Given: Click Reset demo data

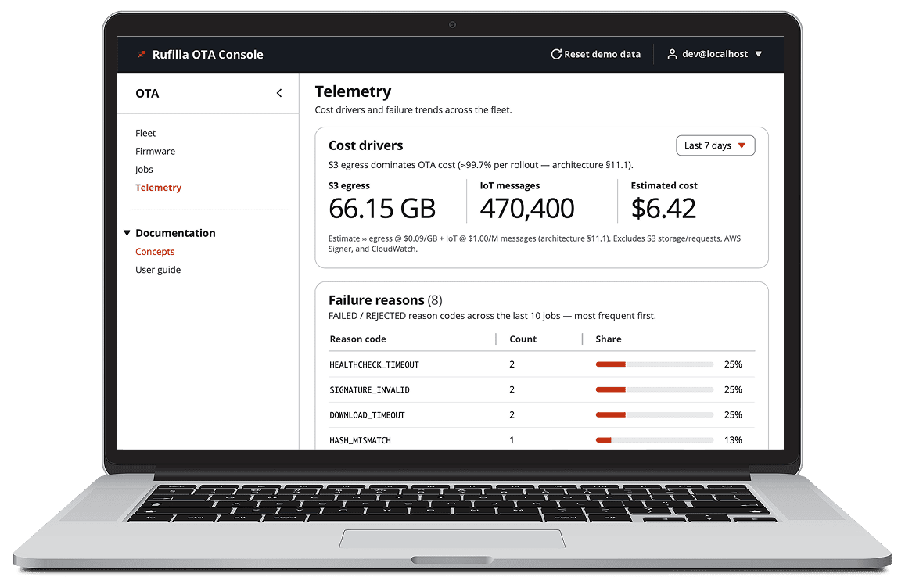Looking at the screenshot, I should 595,54.
